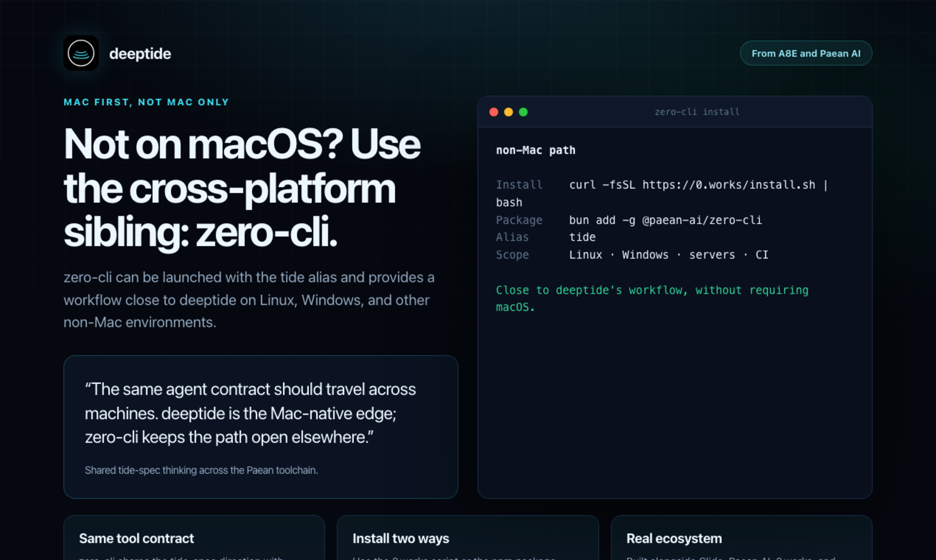Open the Same tool contract card
936x560 pixels.
click(x=194, y=538)
